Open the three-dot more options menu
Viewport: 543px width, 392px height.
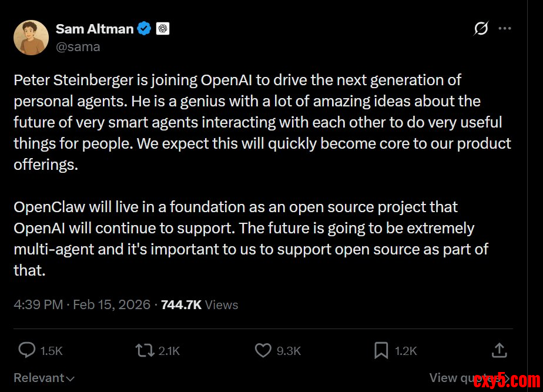[x=505, y=28]
